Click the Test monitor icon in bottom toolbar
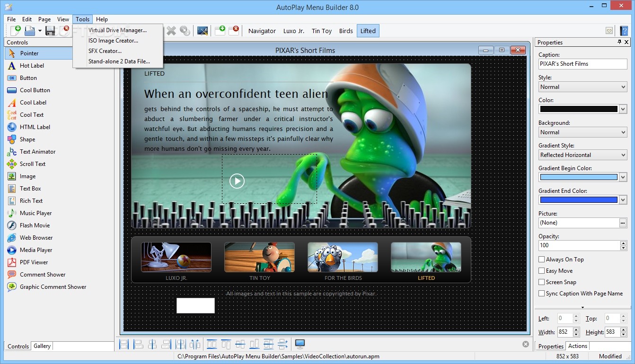635x364 pixels. (300, 344)
